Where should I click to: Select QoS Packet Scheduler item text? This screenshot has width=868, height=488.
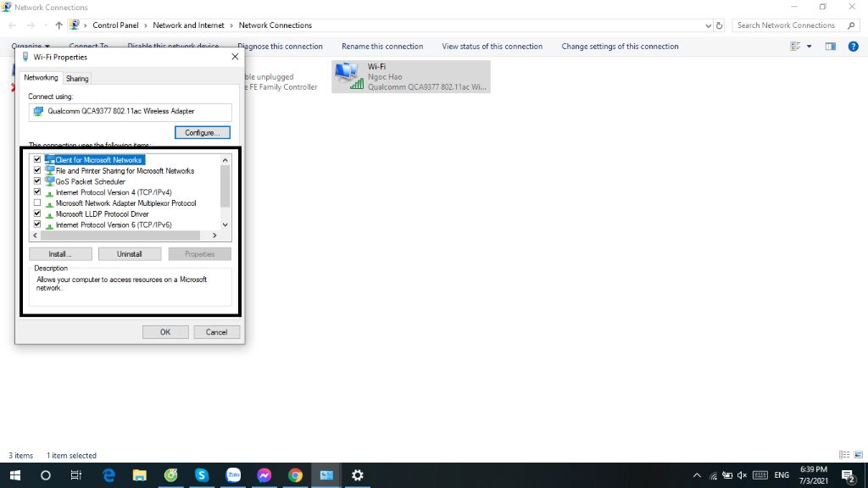click(90, 181)
